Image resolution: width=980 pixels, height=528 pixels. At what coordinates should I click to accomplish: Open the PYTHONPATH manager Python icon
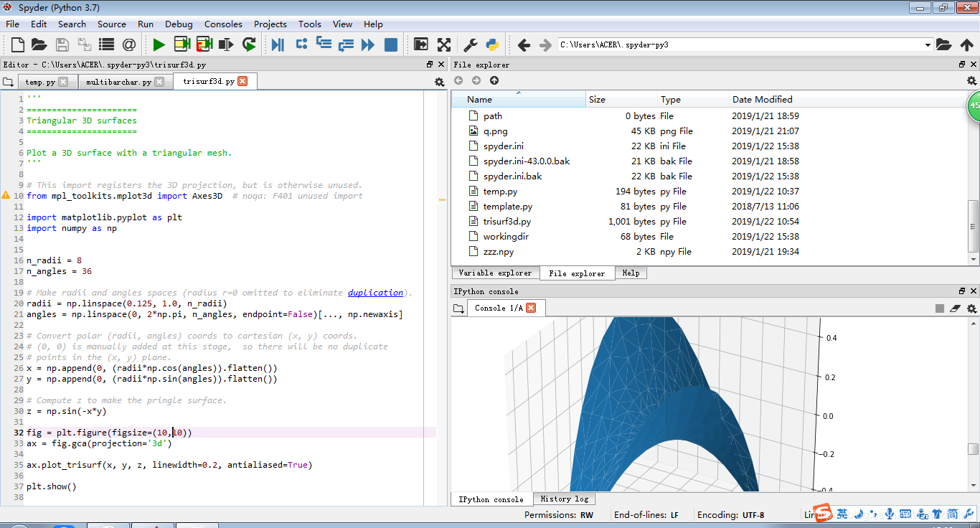[x=492, y=45]
